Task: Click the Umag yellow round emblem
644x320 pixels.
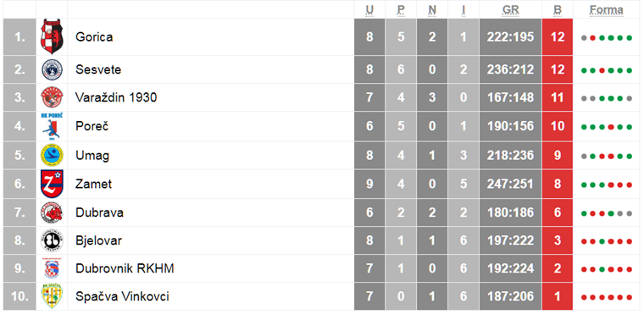Action: (x=52, y=156)
